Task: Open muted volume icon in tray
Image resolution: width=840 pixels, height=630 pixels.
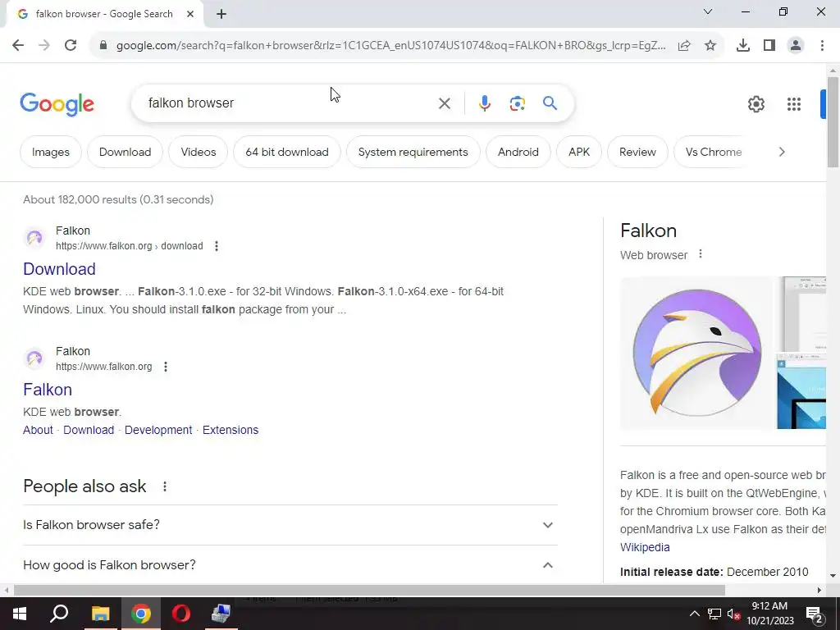Action: 733,614
